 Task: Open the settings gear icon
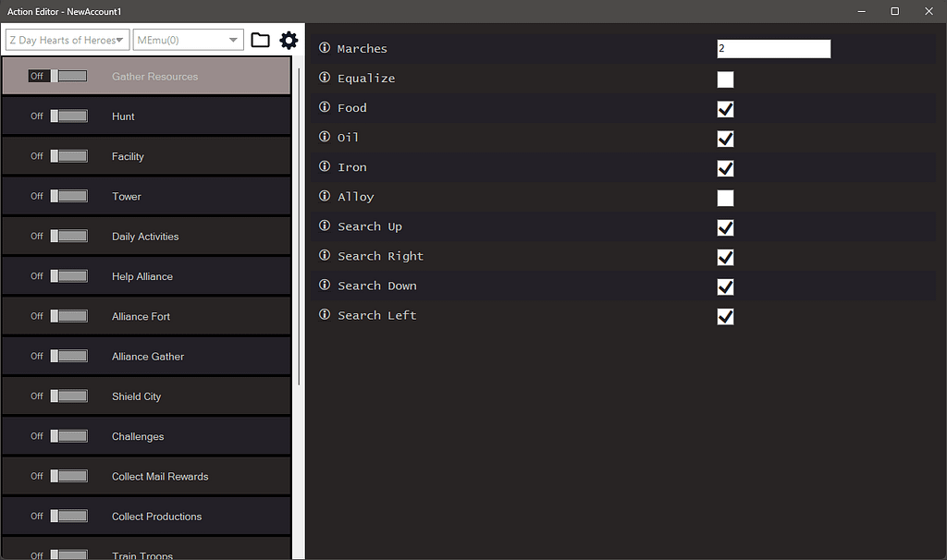(289, 40)
